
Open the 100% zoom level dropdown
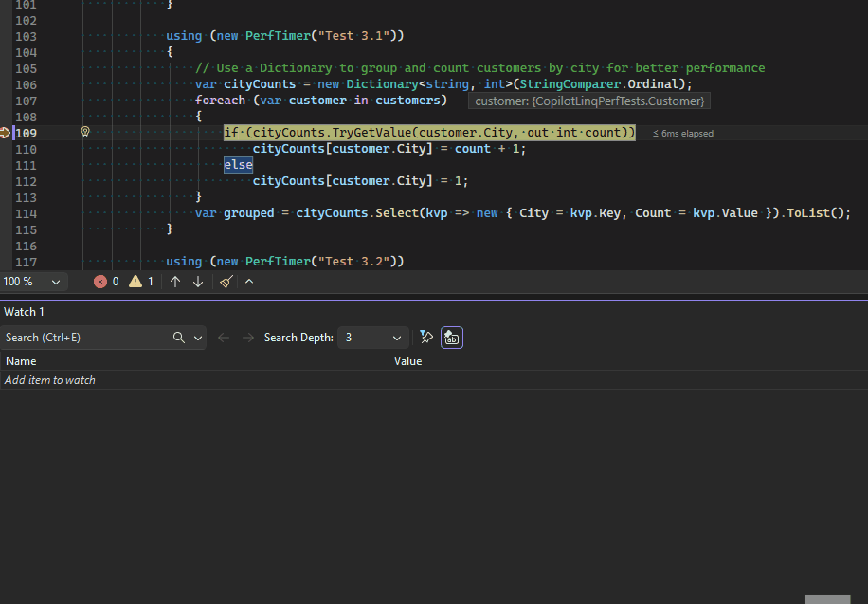[33, 281]
